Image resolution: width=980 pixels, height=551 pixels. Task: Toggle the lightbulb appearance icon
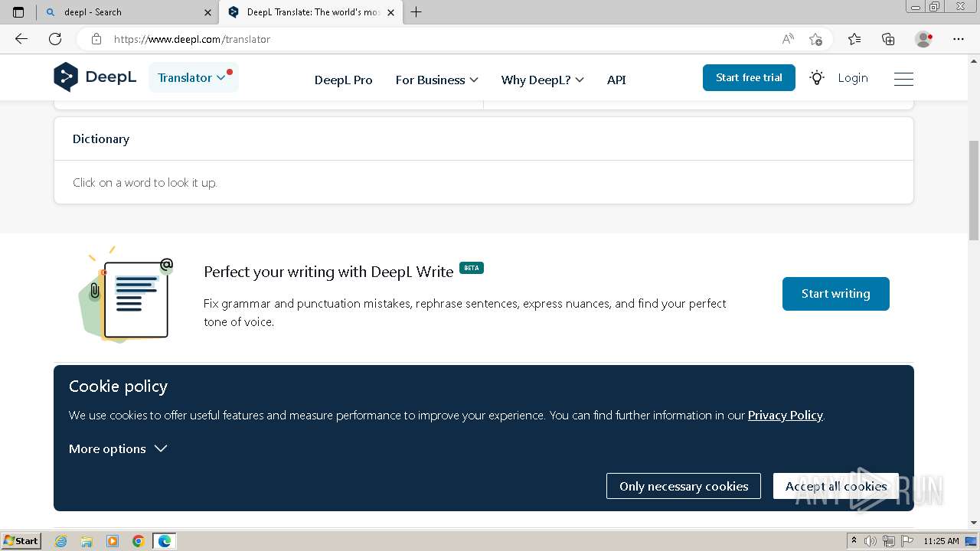(817, 78)
